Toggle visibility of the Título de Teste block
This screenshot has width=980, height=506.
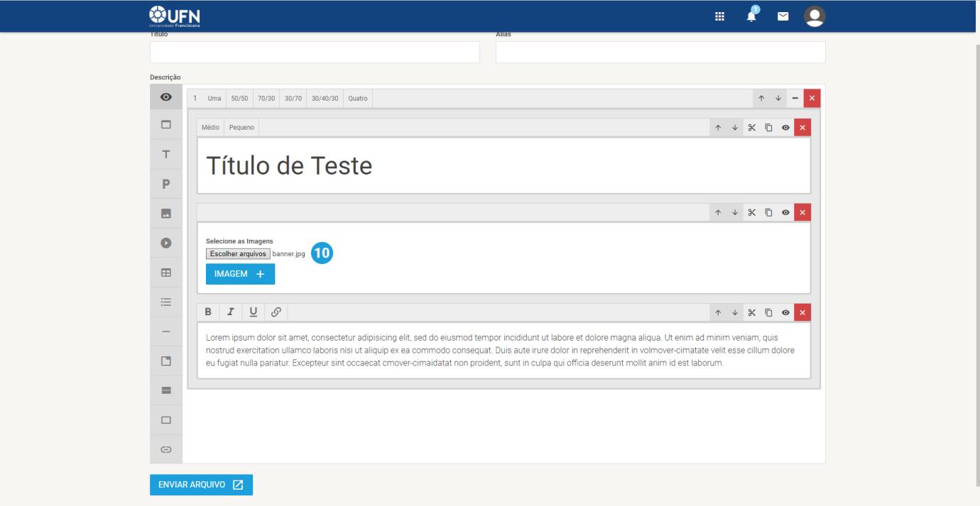[x=785, y=128]
